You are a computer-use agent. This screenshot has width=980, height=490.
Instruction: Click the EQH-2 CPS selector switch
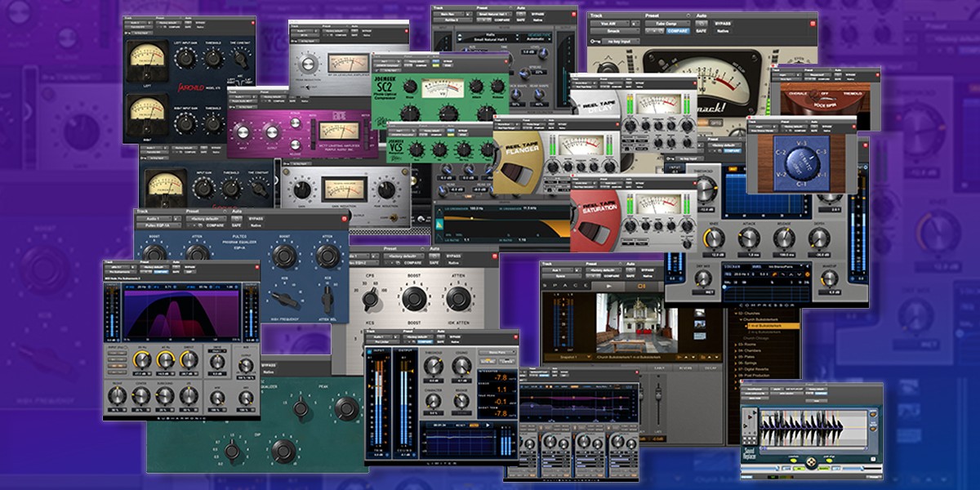coord(369,301)
